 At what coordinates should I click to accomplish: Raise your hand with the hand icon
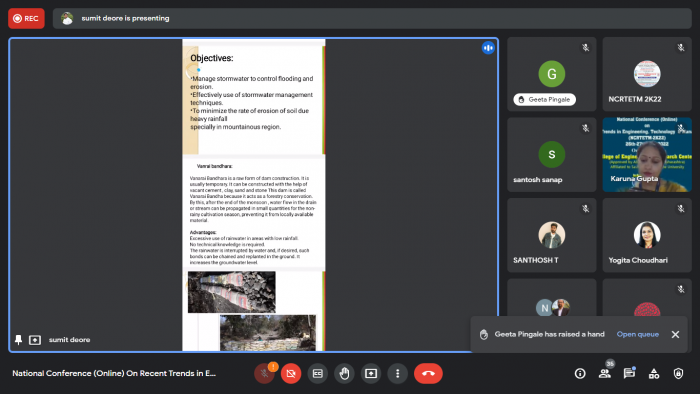coord(344,373)
